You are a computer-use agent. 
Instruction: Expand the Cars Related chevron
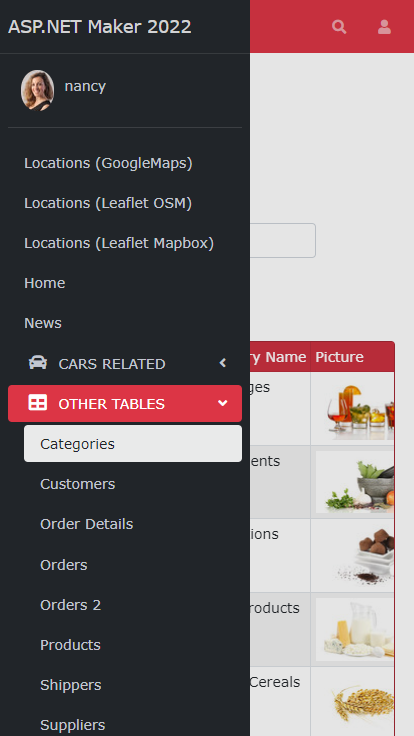click(x=223, y=363)
